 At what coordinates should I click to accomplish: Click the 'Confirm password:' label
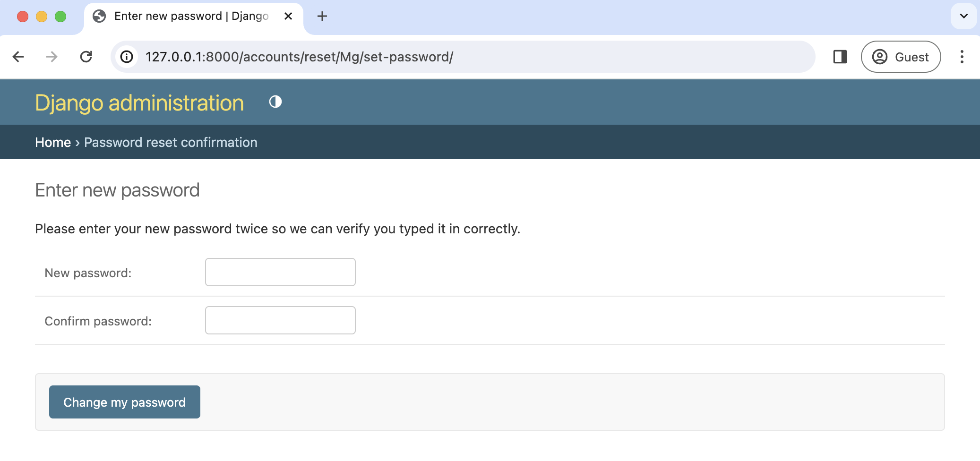[98, 321]
